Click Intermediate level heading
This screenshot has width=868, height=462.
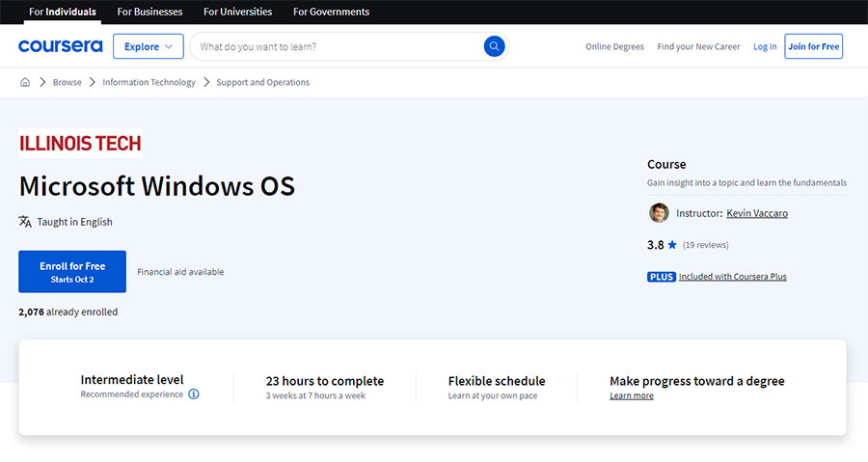pyautogui.click(x=132, y=380)
